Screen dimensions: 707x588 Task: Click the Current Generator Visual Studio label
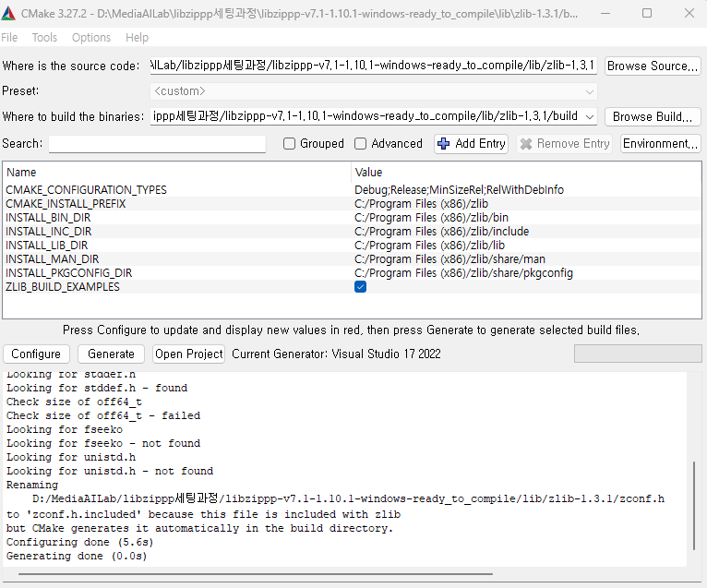click(x=336, y=354)
